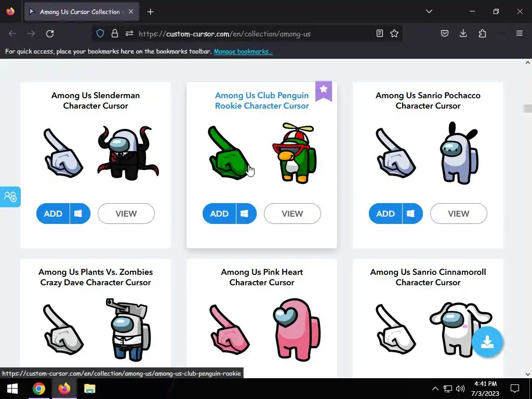Viewport: 532px width, 399px height.
Task: Open File Explorer from taskbar
Action: tap(89, 389)
